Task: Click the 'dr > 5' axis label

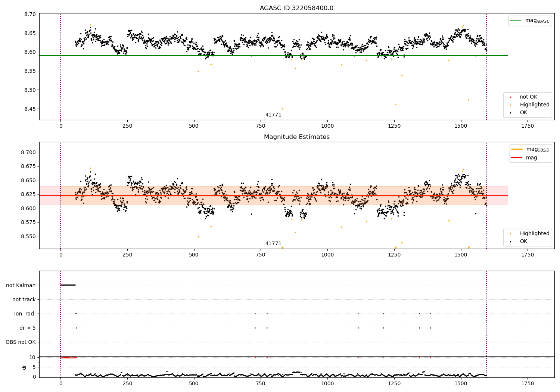Action: click(x=28, y=328)
